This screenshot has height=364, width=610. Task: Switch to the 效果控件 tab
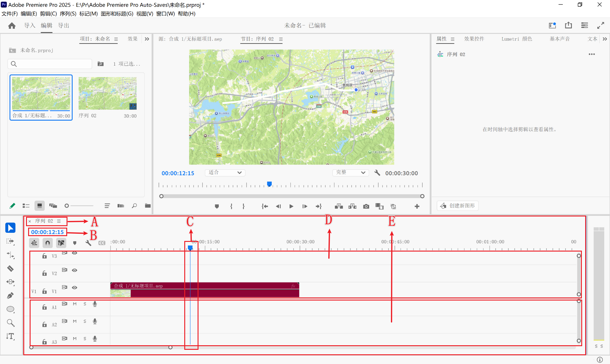(x=474, y=39)
